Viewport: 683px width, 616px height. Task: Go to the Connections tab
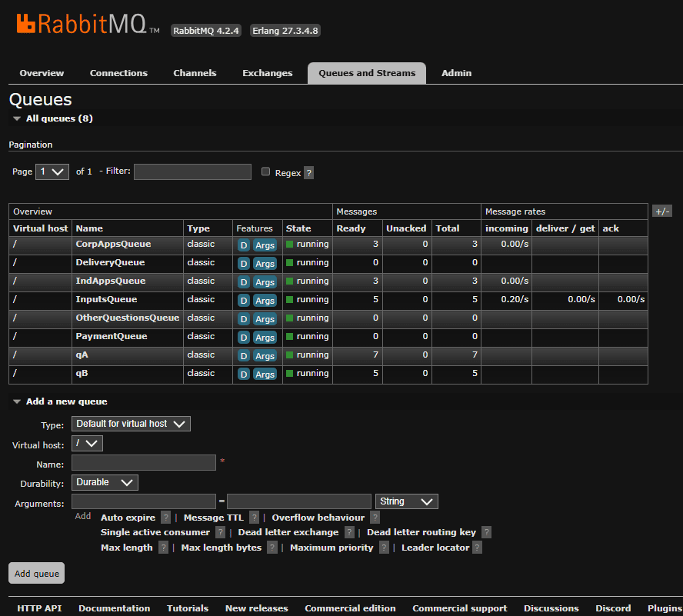[x=118, y=73]
